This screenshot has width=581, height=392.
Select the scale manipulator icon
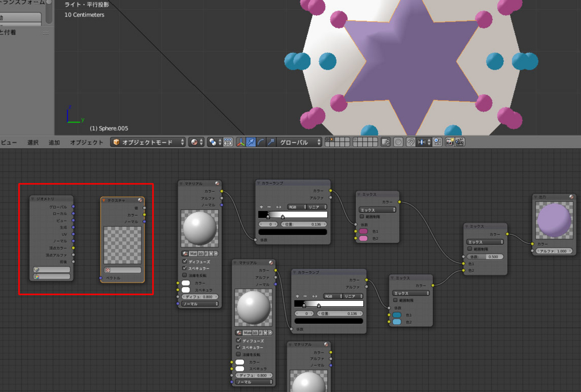coord(271,142)
